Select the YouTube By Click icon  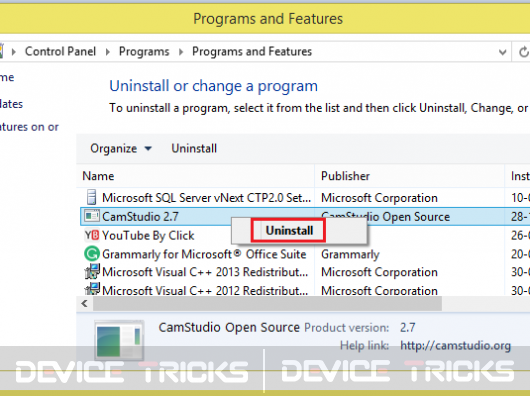[x=92, y=235]
